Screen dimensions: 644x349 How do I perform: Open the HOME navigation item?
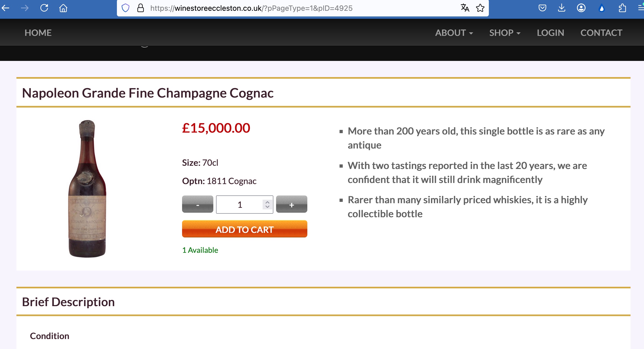(x=38, y=33)
